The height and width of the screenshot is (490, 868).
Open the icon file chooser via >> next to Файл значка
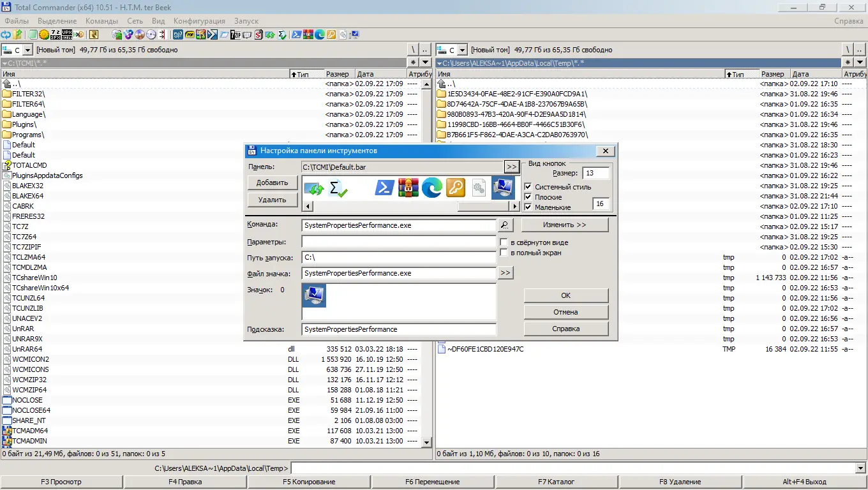pos(505,272)
